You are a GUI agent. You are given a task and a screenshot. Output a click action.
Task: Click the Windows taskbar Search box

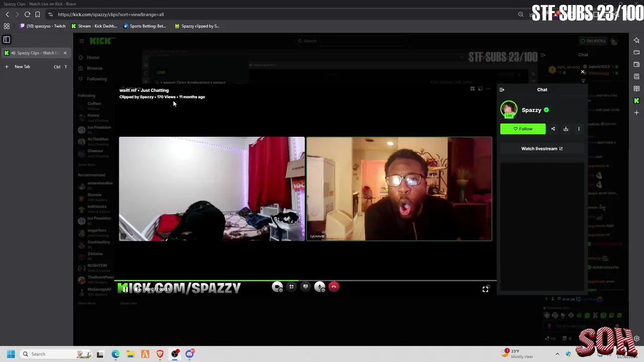click(57, 354)
